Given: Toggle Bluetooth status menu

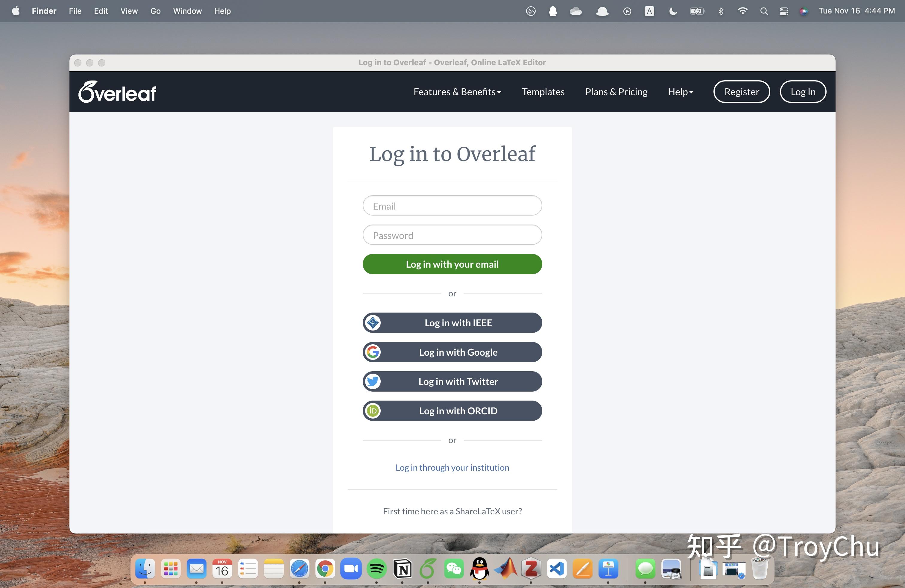Looking at the screenshot, I should pos(721,11).
